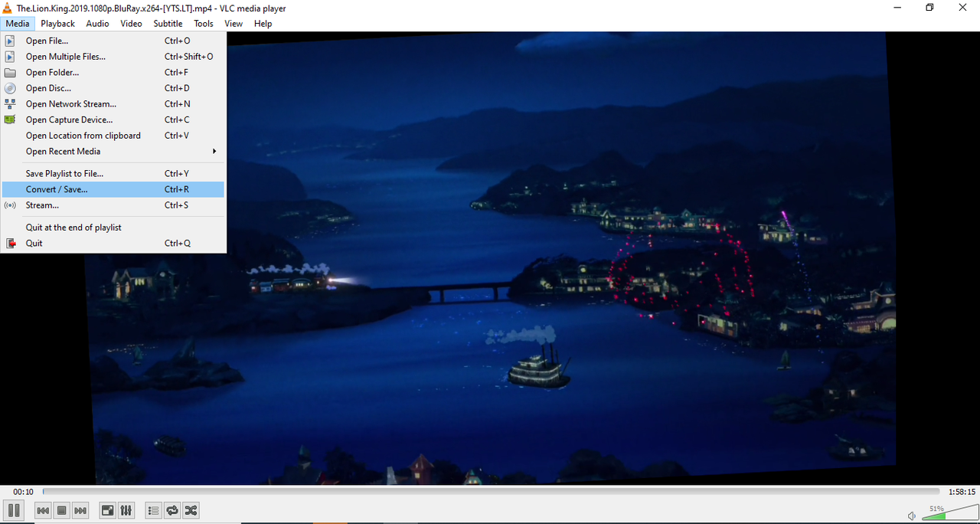Viewport: 980px width, 524px height.
Task: Minimize the VLC window
Action: point(896,8)
